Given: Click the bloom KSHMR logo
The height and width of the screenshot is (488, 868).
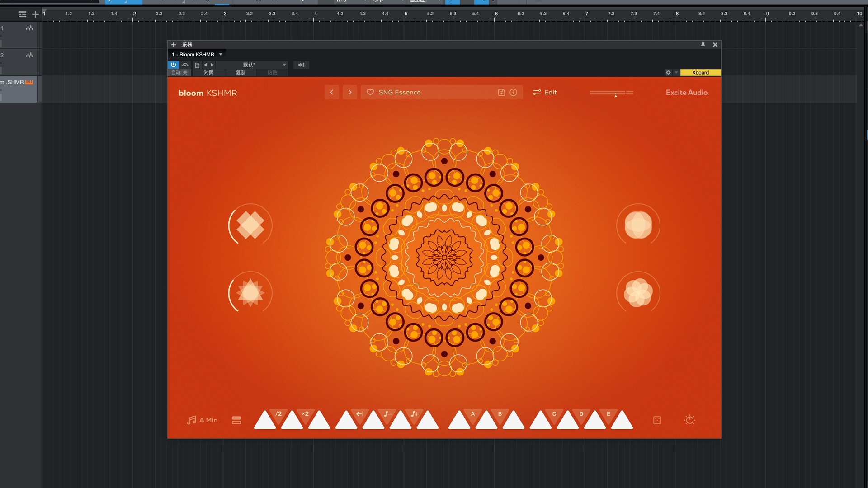Looking at the screenshot, I should 208,93.
